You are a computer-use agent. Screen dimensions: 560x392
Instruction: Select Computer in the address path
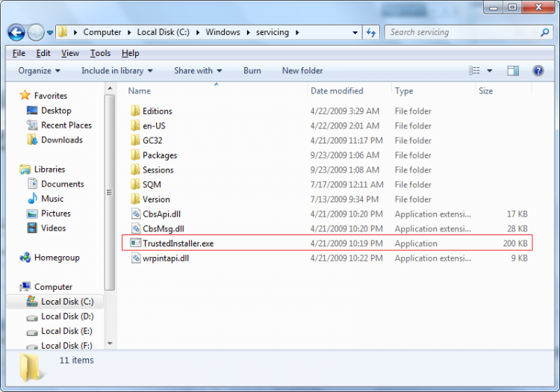(x=102, y=32)
